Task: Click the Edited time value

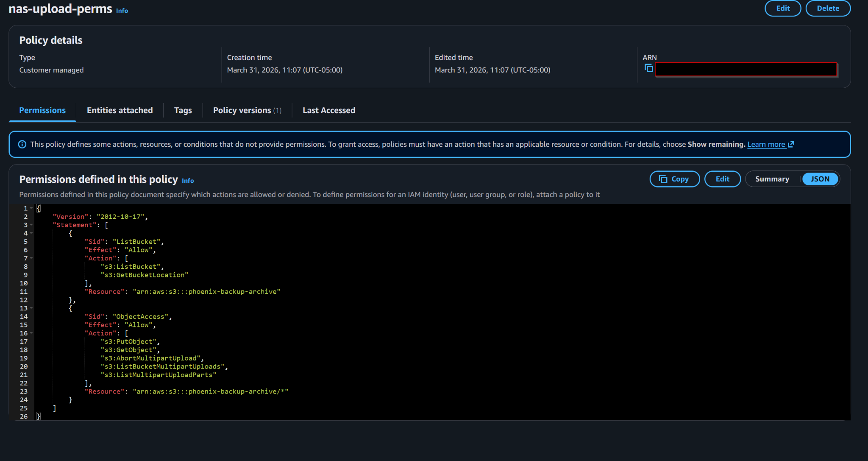Action: click(x=492, y=70)
